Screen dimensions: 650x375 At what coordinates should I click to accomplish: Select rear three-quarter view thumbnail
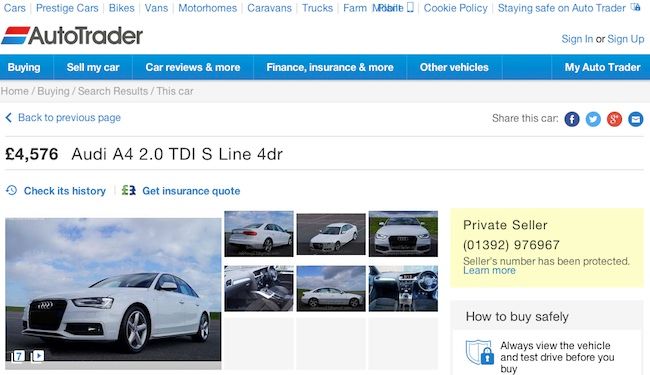click(x=259, y=234)
